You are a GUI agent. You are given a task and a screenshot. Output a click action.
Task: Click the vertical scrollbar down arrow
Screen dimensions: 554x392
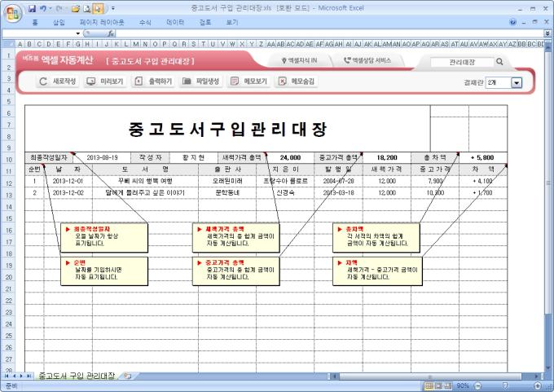[x=548, y=368]
